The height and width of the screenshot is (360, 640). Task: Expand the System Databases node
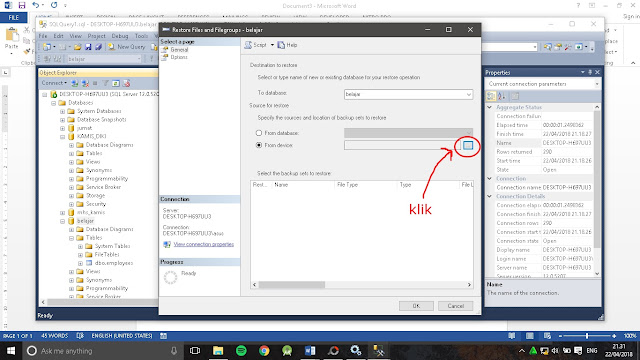pos(62,111)
